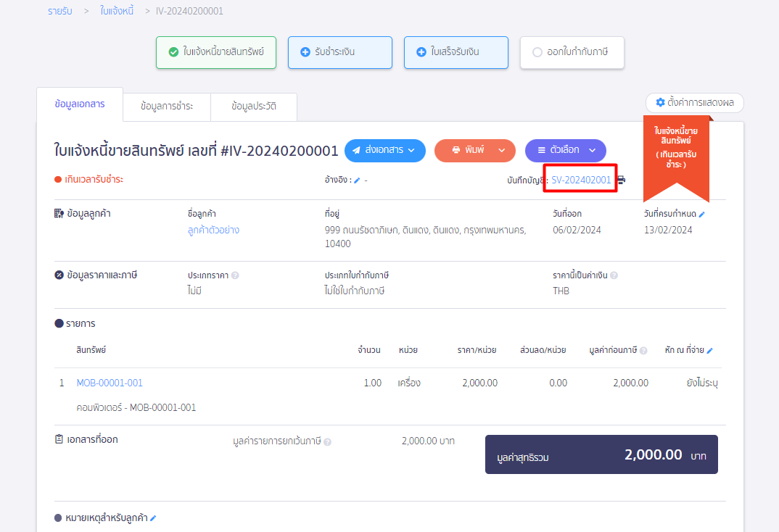Click the description คอมพิวเตอร์ - MOB-00001-001
The height and width of the screenshot is (532, 779).
(x=136, y=407)
